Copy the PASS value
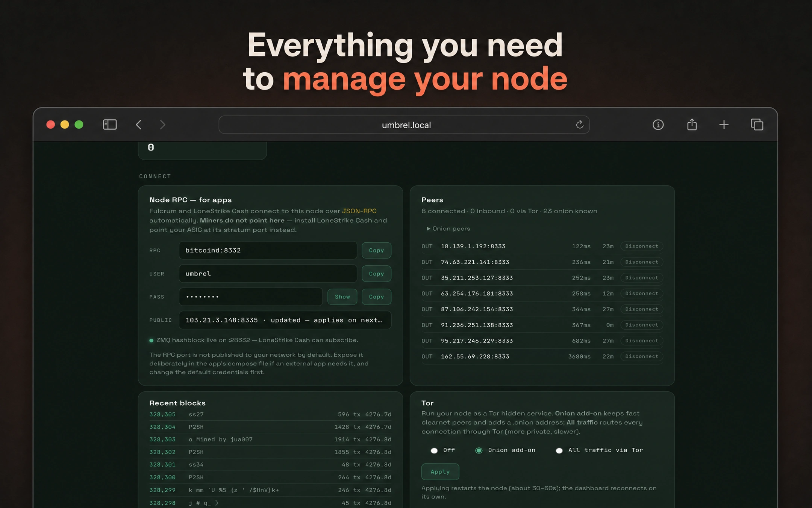 [x=376, y=297]
